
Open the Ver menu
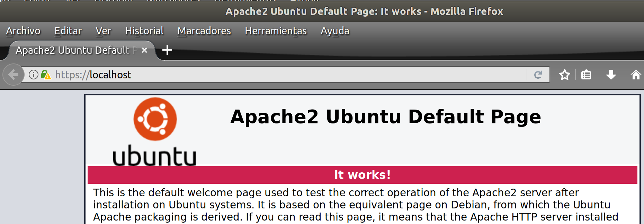click(103, 31)
